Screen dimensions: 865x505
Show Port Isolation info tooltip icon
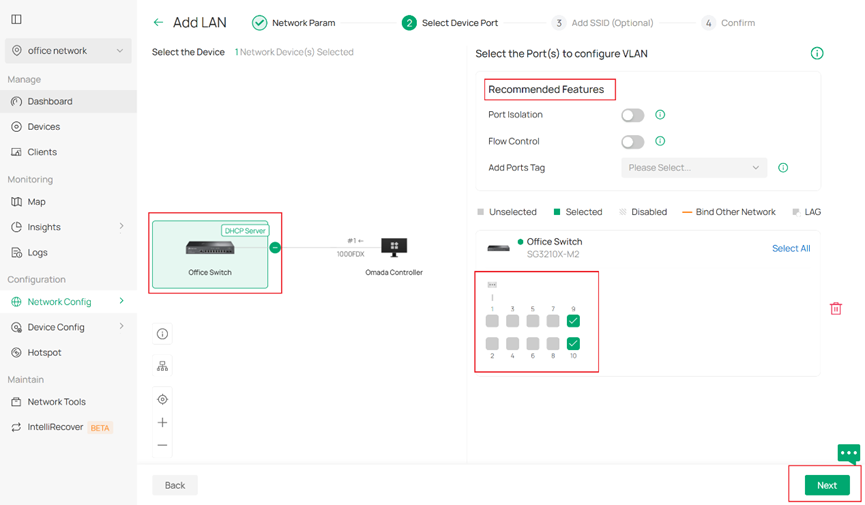click(660, 115)
